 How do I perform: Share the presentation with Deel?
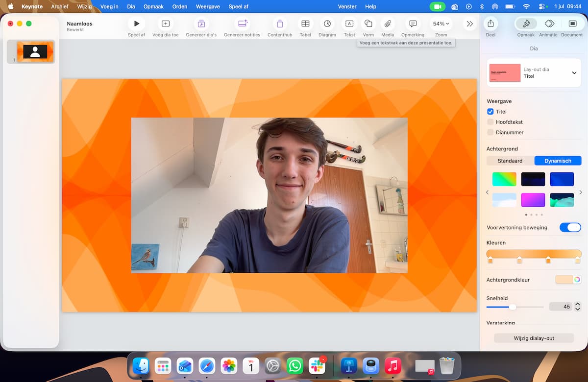[x=490, y=24]
